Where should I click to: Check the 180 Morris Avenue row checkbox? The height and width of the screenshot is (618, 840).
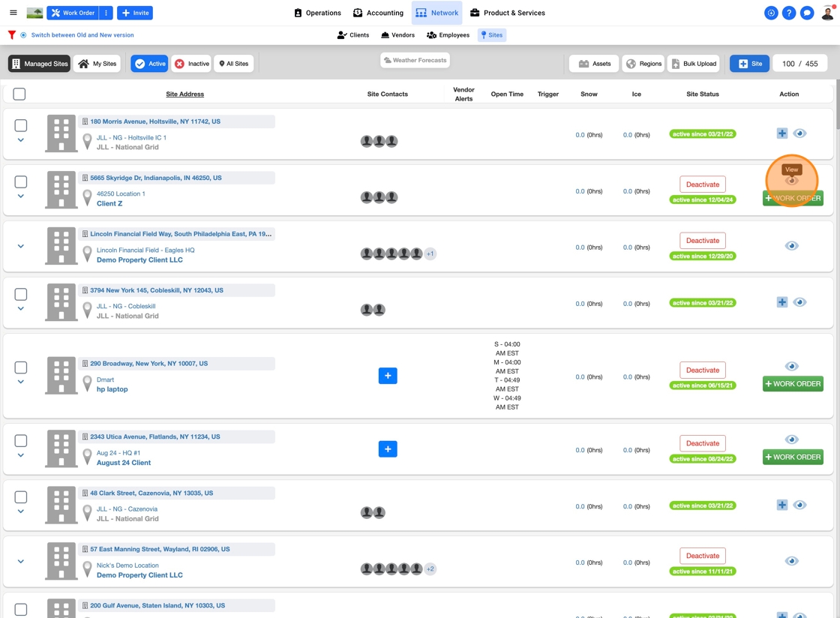[x=21, y=125]
